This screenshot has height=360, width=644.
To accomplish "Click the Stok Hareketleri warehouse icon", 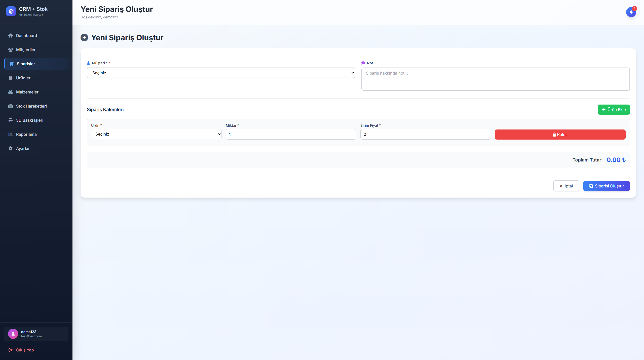I will click(11, 106).
